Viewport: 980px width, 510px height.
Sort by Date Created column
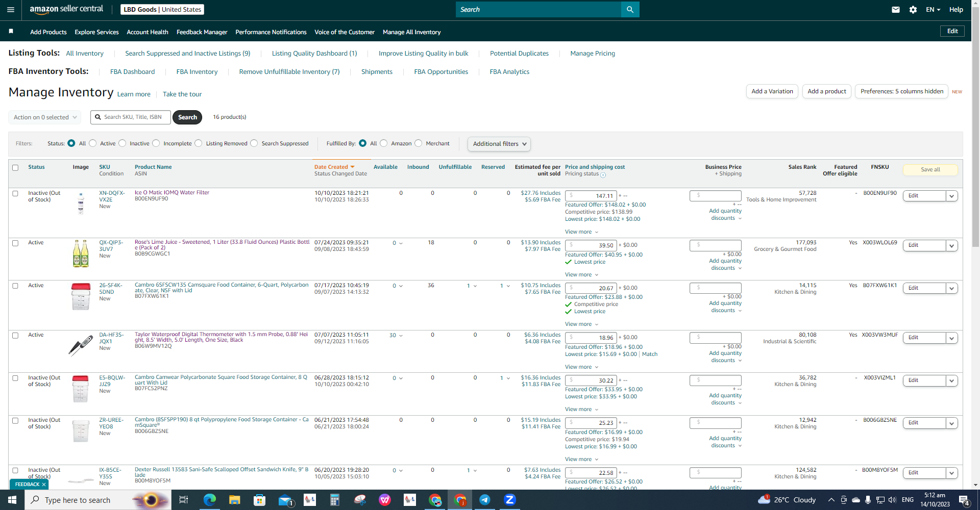[334, 167]
